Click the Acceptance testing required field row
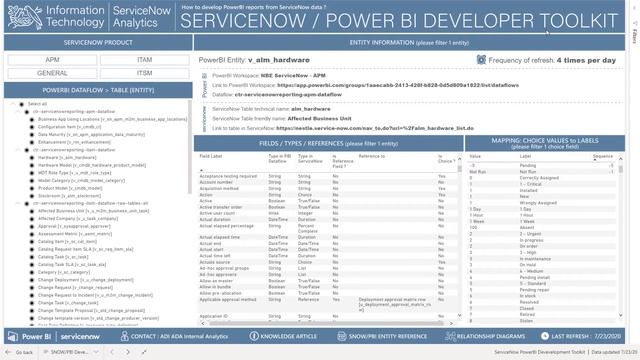640x360 pixels. (x=327, y=176)
